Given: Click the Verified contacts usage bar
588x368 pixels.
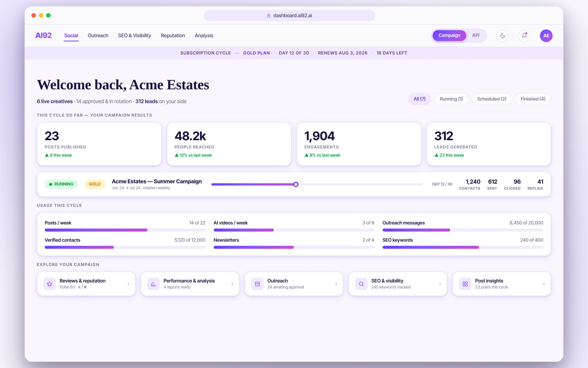Looking at the screenshot, I should (125, 247).
